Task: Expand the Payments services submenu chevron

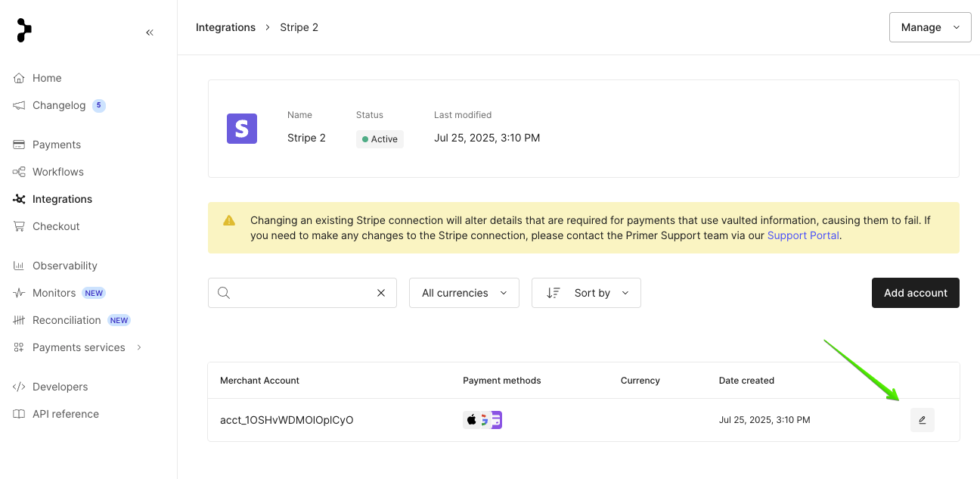Action: 138,347
